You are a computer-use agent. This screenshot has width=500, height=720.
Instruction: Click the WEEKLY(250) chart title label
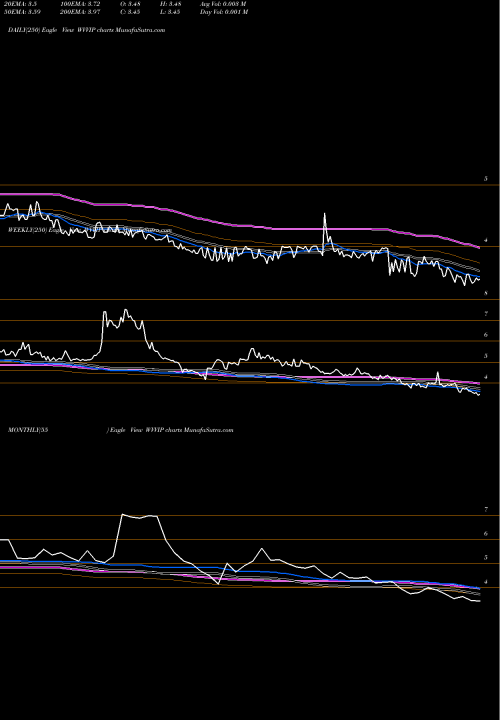coord(90,230)
